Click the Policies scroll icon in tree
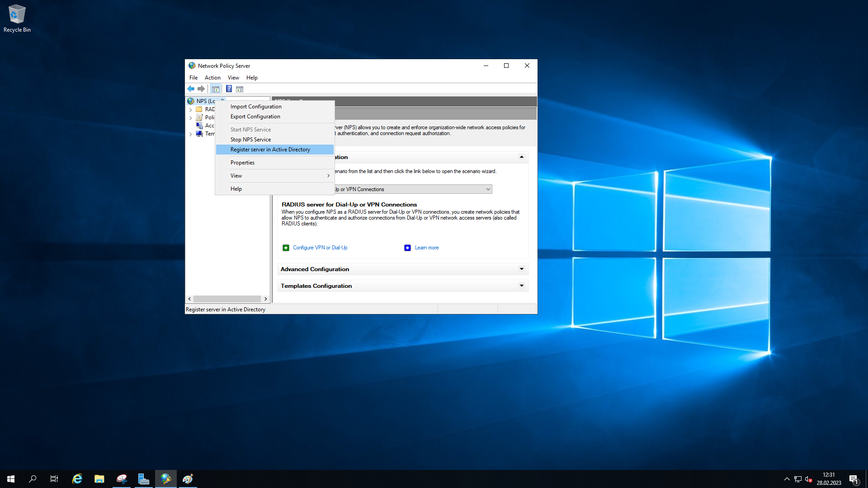 199,117
